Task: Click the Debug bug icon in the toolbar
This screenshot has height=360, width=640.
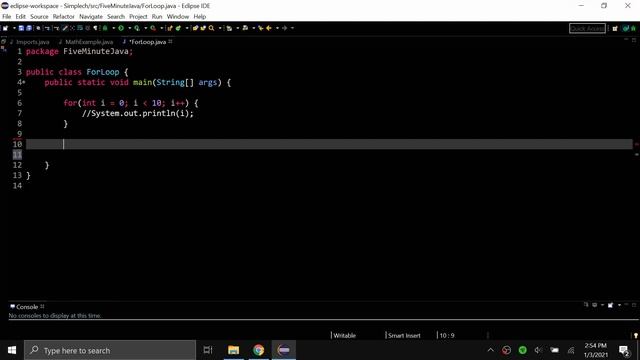Action: 105,28
